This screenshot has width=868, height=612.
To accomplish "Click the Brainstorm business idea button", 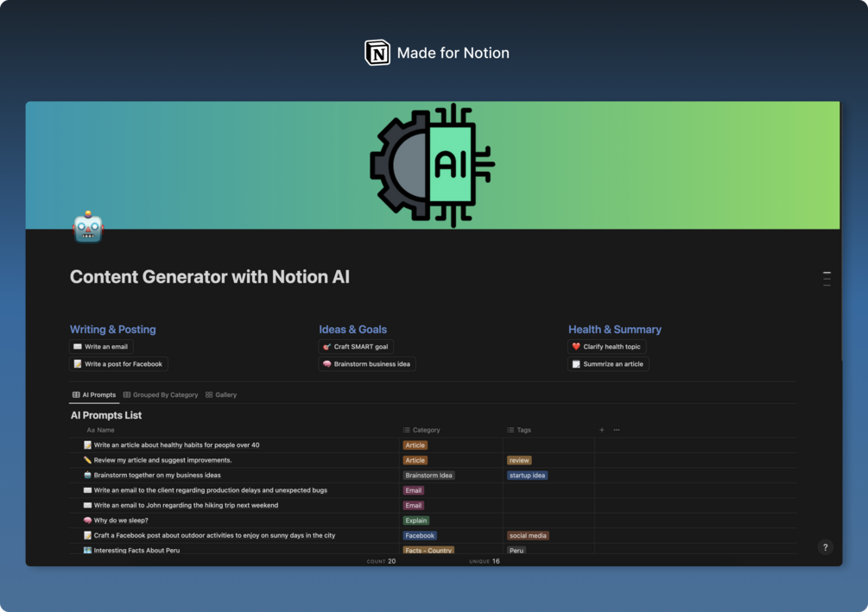I will pos(367,364).
